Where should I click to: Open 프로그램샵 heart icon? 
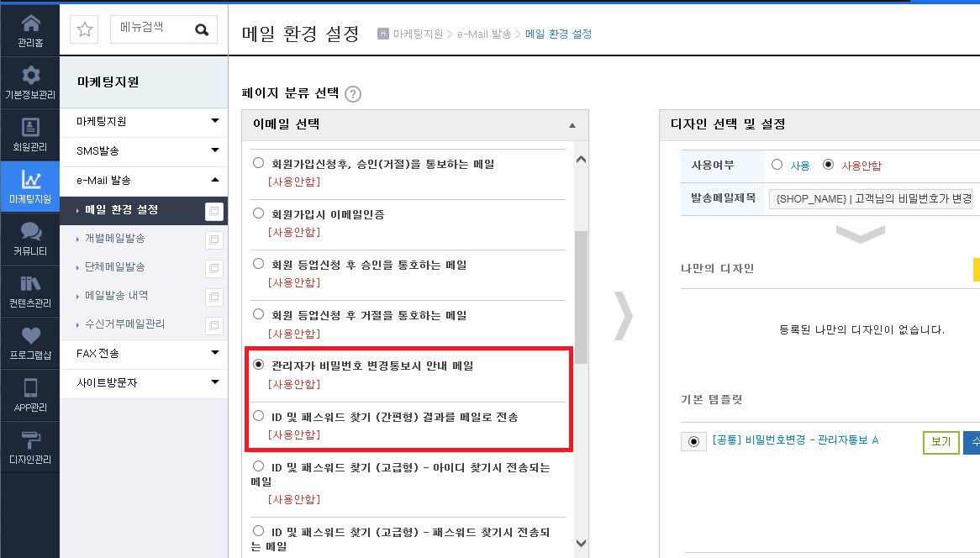[30, 335]
